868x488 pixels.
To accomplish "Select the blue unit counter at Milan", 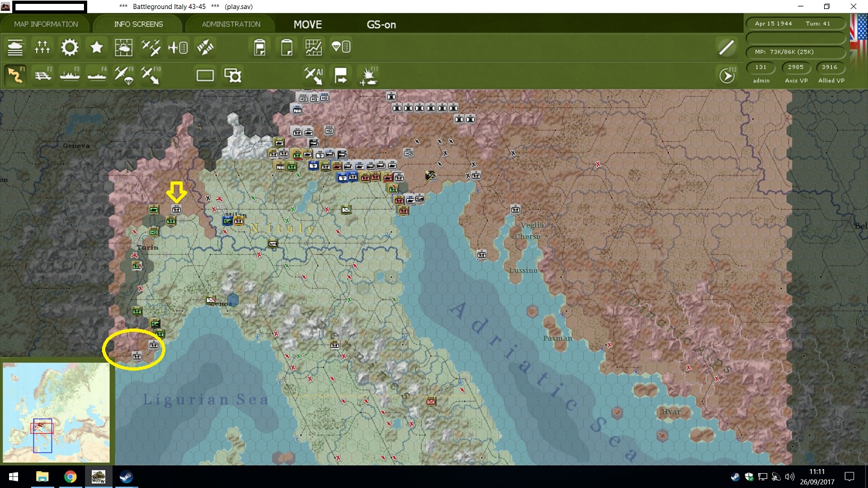I will (227, 221).
